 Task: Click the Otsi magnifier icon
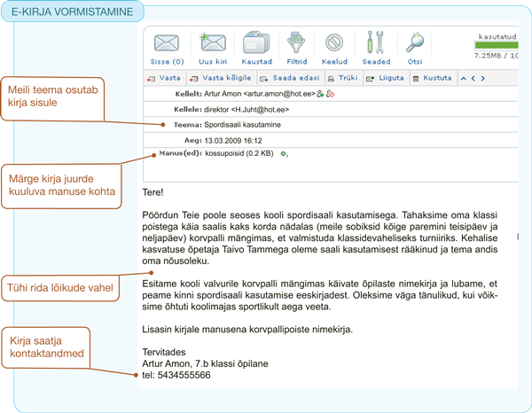[x=415, y=43]
